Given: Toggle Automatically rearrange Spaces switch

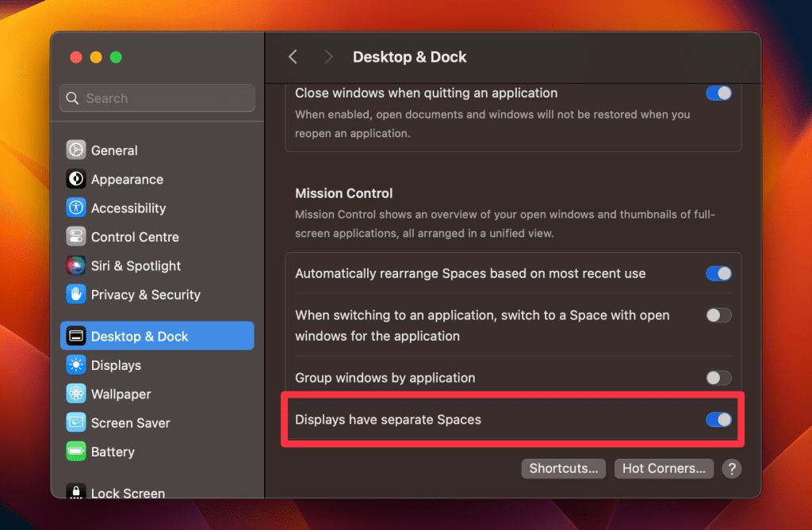Looking at the screenshot, I should click(718, 273).
